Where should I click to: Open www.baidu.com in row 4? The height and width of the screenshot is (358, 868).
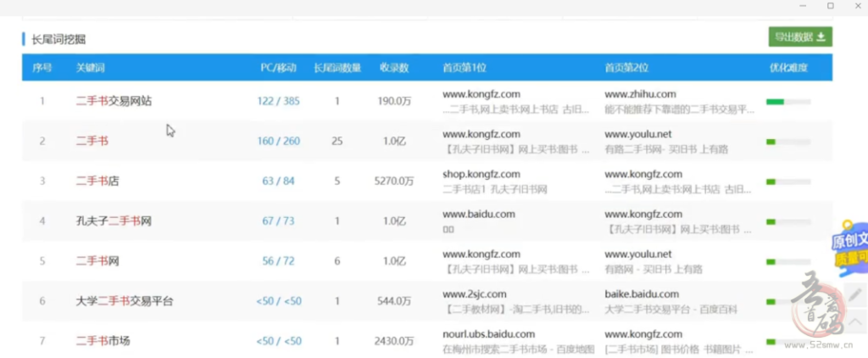(479, 214)
